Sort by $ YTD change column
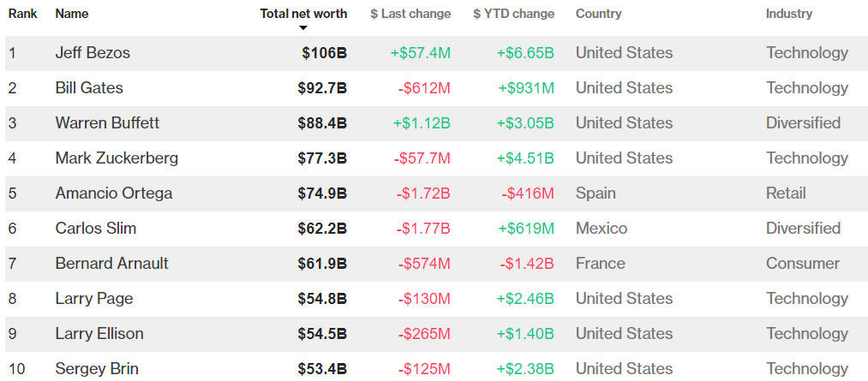Image resolution: width=868 pixels, height=381 pixels. tap(513, 14)
